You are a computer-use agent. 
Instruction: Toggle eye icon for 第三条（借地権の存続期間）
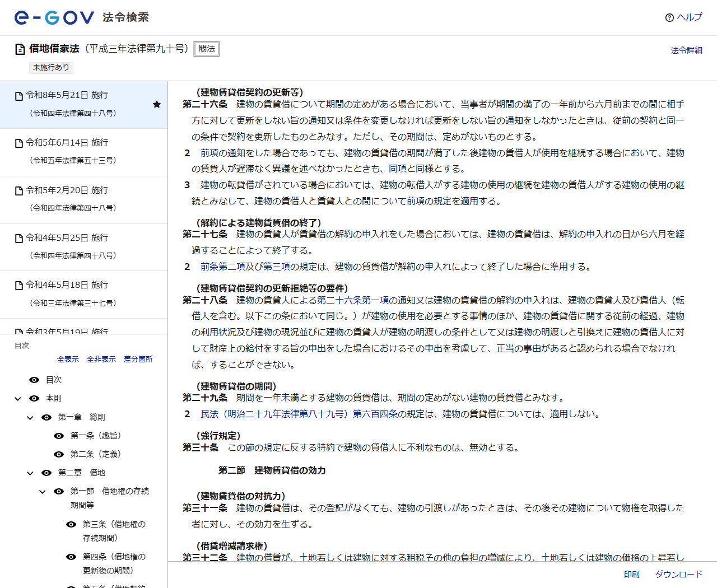(x=71, y=524)
